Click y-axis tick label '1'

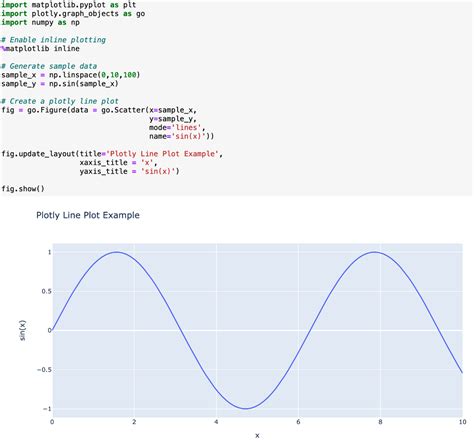[x=50, y=252]
